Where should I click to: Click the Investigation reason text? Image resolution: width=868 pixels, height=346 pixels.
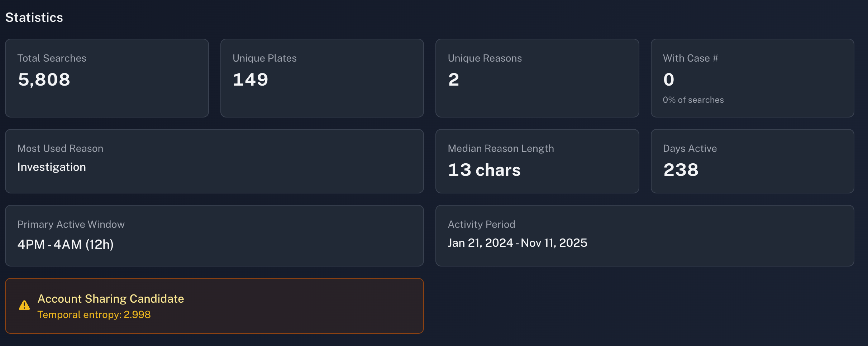(x=52, y=167)
